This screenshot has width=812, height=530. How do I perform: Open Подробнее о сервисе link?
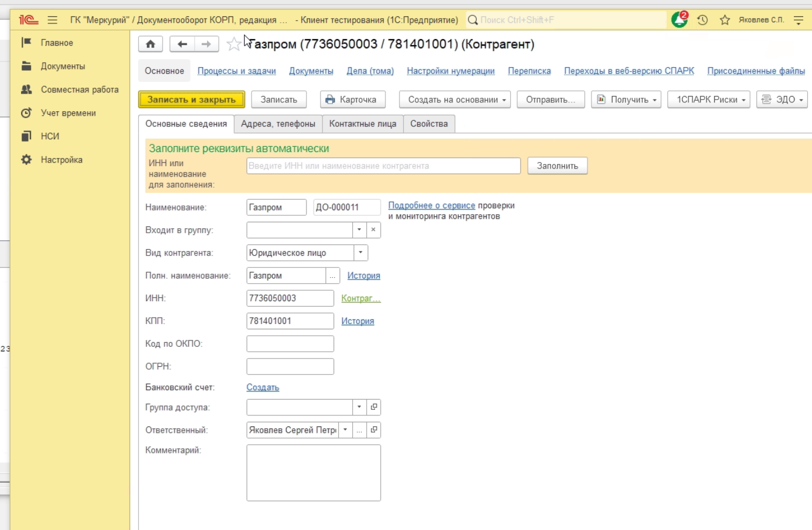point(432,205)
